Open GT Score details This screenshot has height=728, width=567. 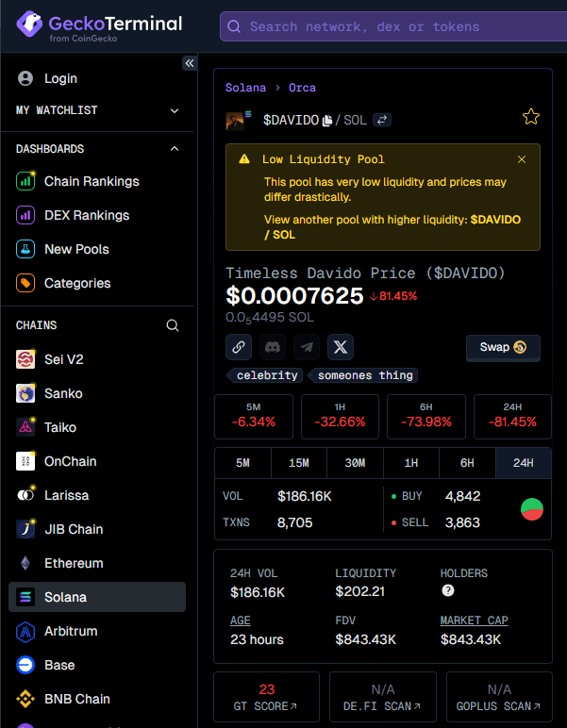point(267,698)
